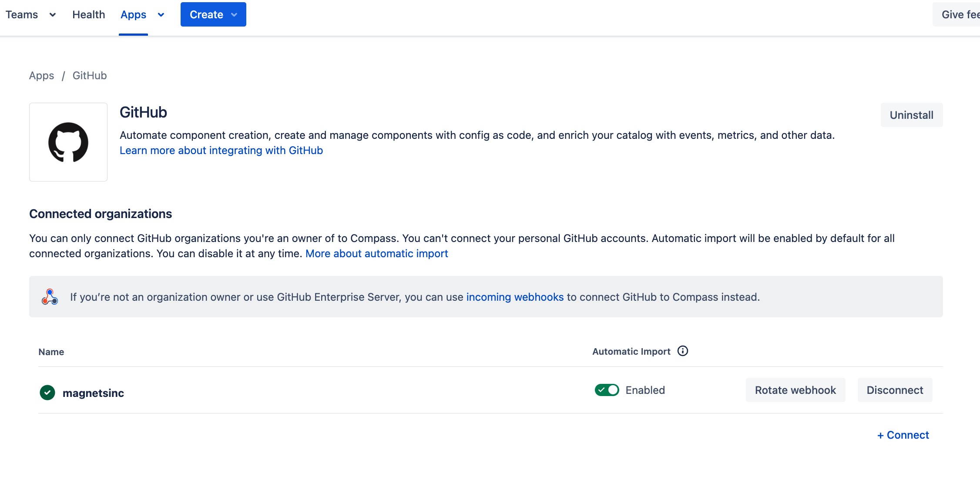Connect a new GitHub organization

pos(903,435)
